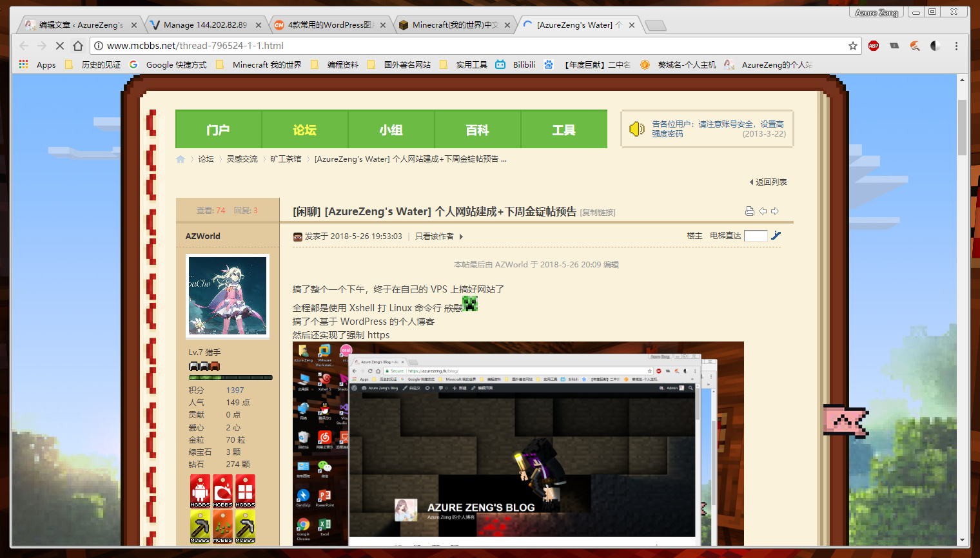Open the Chrome three-dot menu
The image size is (980, 558).
click(957, 46)
